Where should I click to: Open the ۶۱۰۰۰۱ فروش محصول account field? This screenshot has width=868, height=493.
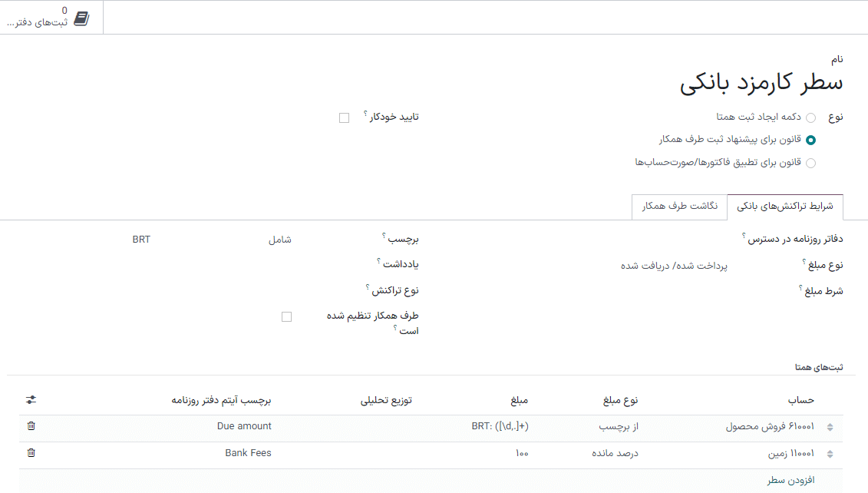[x=775, y=426]
